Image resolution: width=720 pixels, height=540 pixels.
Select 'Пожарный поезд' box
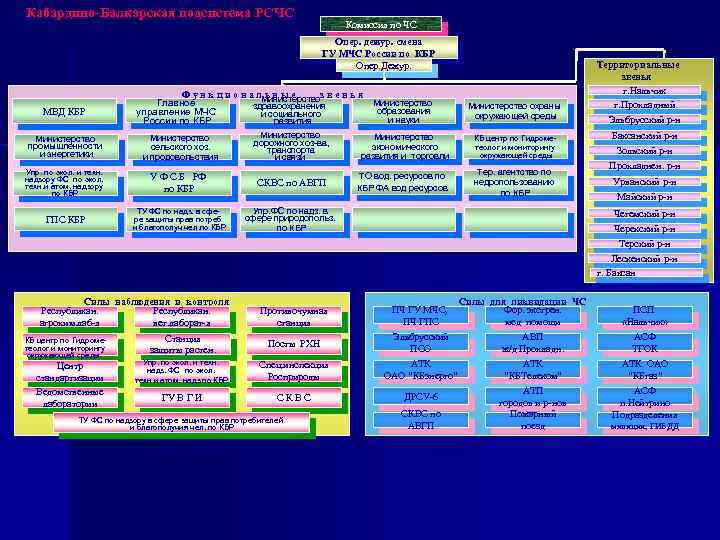(533, 420)
